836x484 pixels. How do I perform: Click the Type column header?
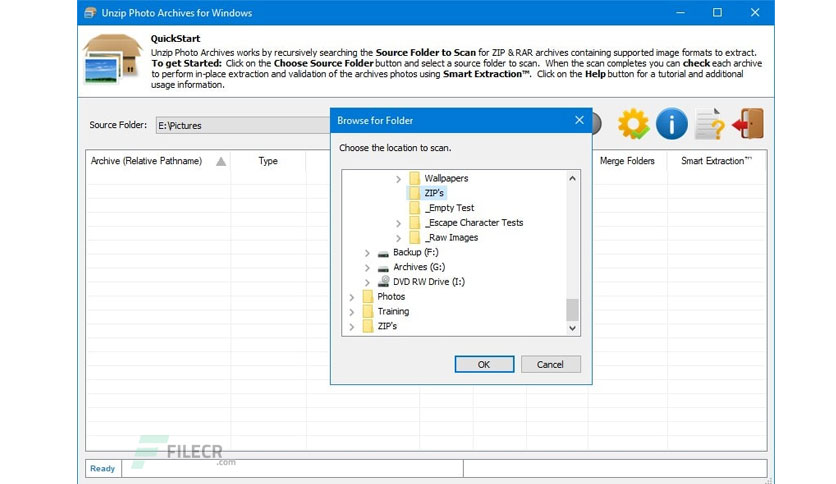tap(268, 161)
